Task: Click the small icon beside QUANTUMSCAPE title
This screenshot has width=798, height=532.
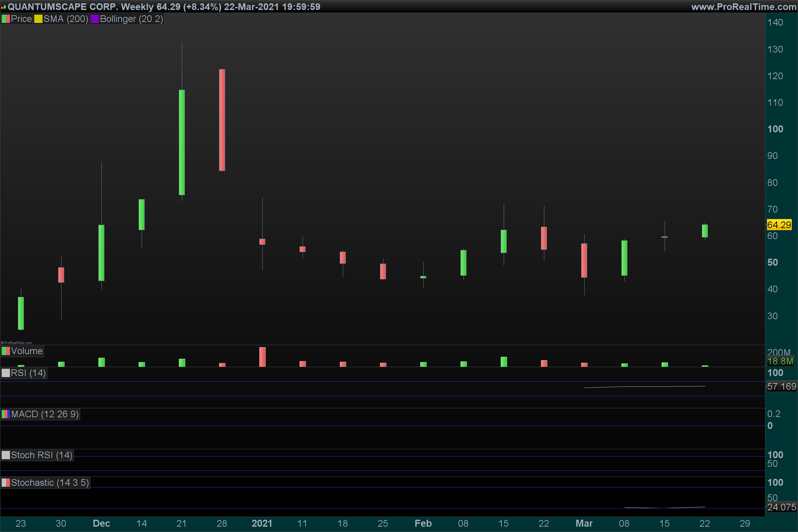Action: point(3,7)
